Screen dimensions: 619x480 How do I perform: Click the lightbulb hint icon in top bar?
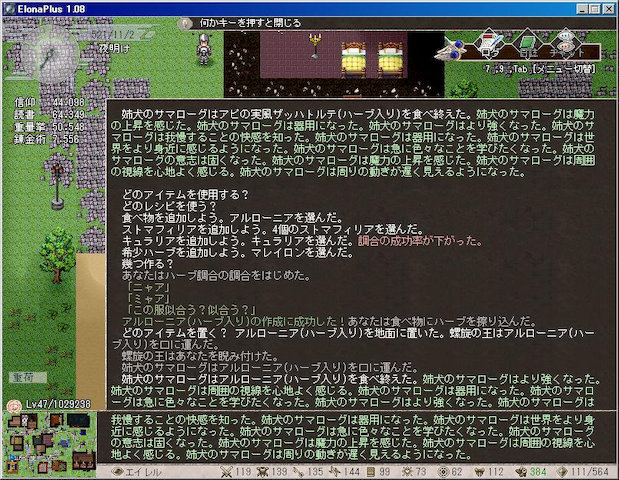(185, 23)
